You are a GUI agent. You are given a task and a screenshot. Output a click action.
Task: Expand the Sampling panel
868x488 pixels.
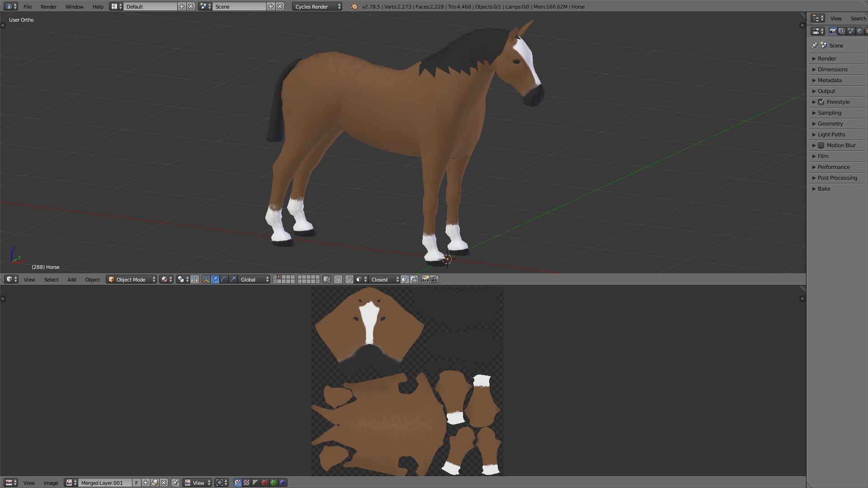click(829, 113)
